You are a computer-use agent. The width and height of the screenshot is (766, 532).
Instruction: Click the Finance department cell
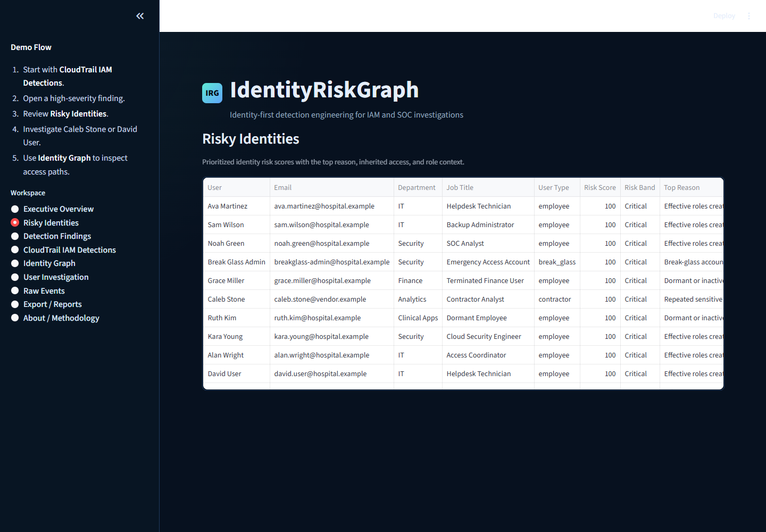418,280
